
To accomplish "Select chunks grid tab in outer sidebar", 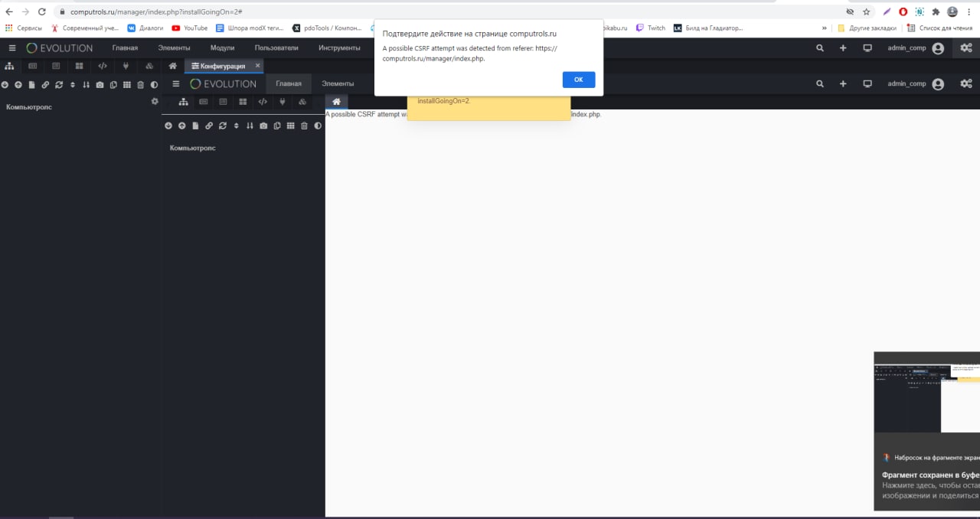I will (79, 66).
